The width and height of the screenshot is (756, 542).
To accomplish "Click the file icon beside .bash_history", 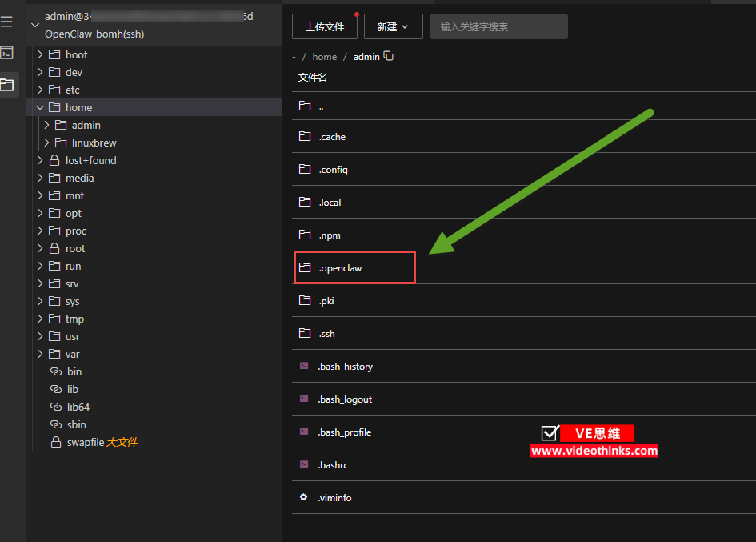I will coord(303,366).
